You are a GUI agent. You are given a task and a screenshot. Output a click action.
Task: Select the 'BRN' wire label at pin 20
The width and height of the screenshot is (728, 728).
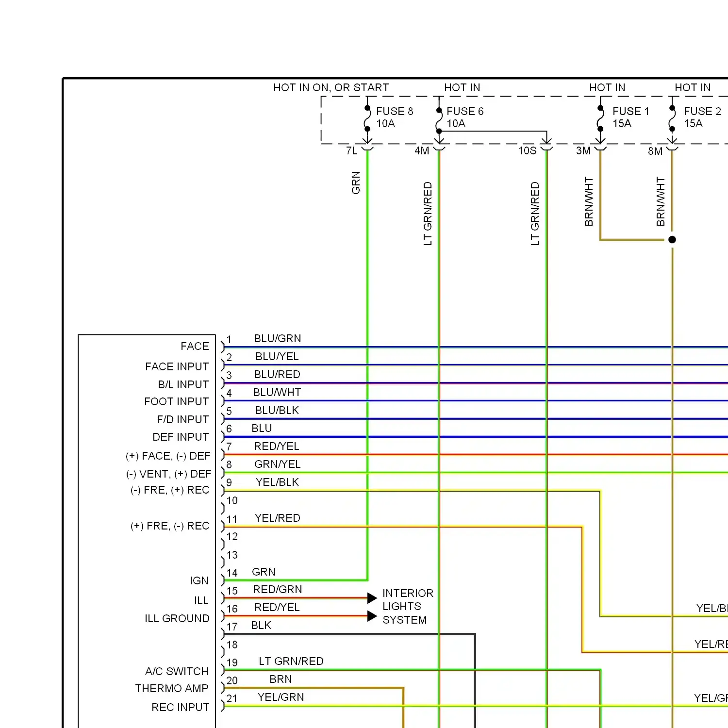click(x=281, y=679)
